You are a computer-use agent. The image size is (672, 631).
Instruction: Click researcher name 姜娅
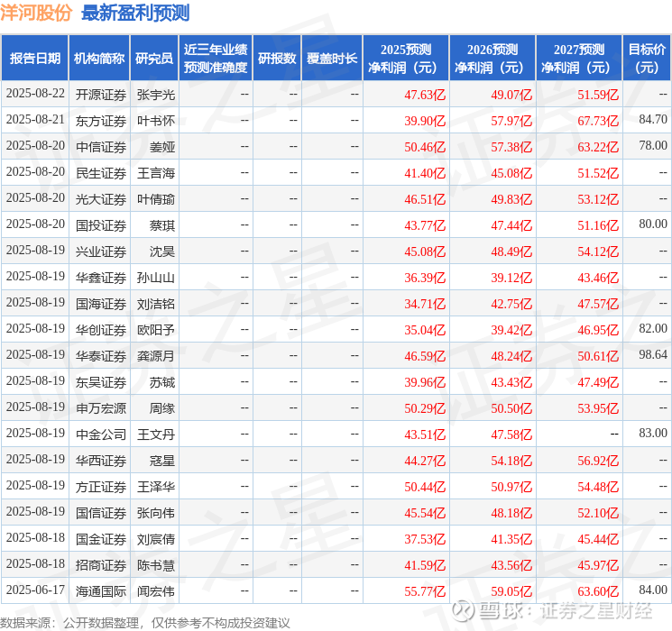click(162, 147)
